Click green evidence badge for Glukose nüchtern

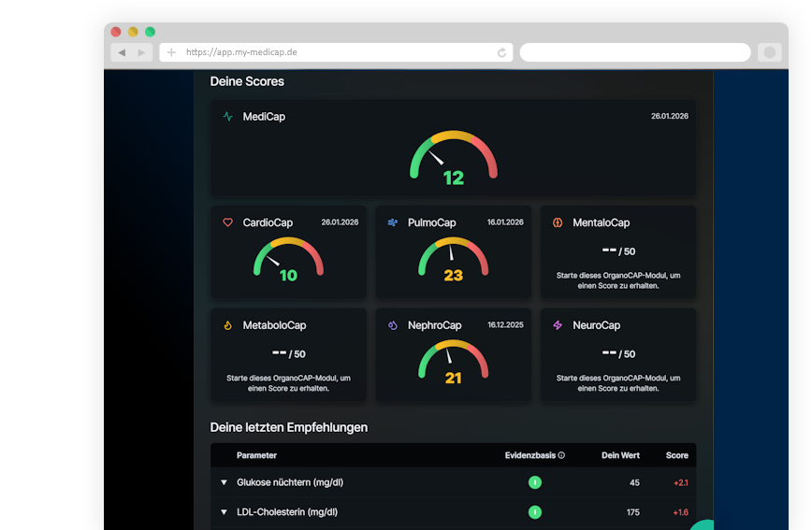(x=534, y=482)
